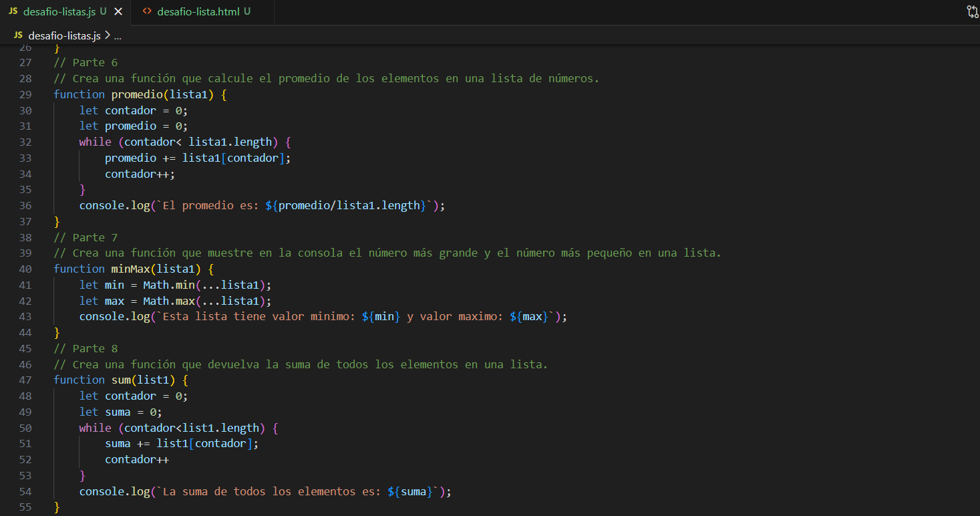980x516 pixels.
Task: Click the '// Parte 6' comment
Action: [x=86, y=62]
